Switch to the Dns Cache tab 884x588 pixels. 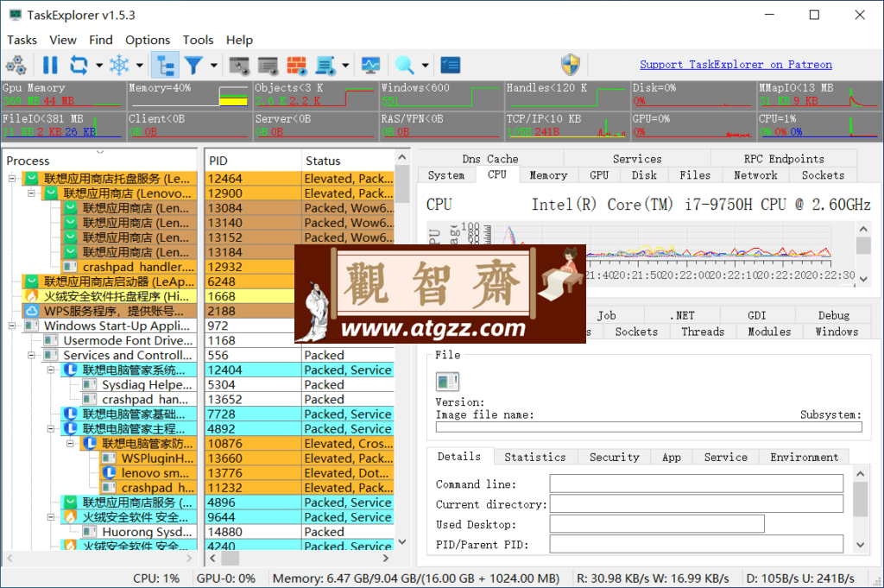(x=490, y=159)
